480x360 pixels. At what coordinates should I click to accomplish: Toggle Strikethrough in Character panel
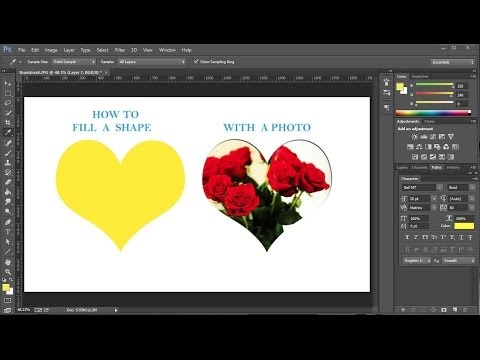[x=470, y=237]
